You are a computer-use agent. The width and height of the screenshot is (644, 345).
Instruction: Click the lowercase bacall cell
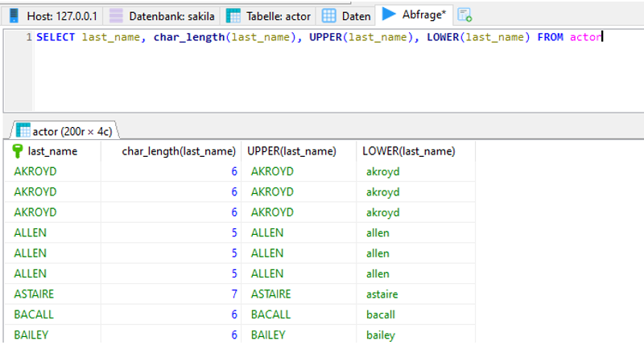(x=382, y=314)
